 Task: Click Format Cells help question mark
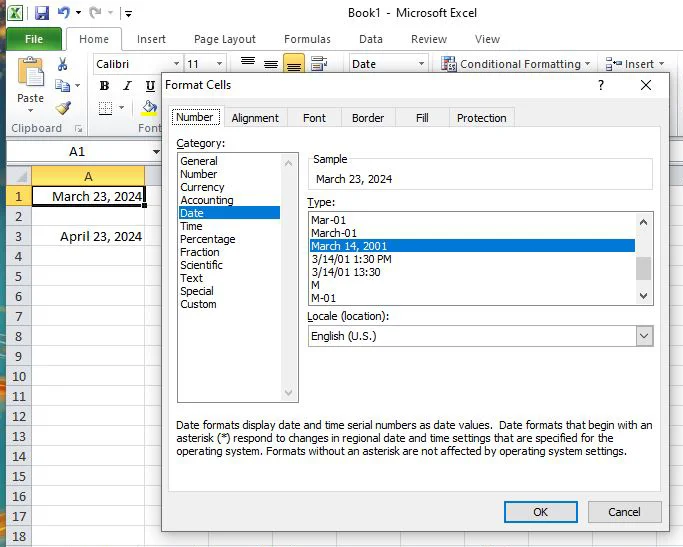point(601,85)
